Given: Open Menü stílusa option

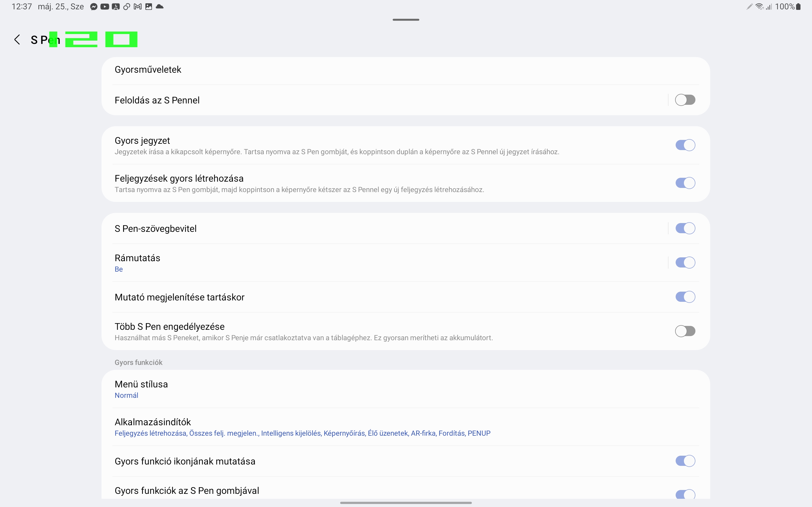Looking at the screenshot, I should 406,389.
